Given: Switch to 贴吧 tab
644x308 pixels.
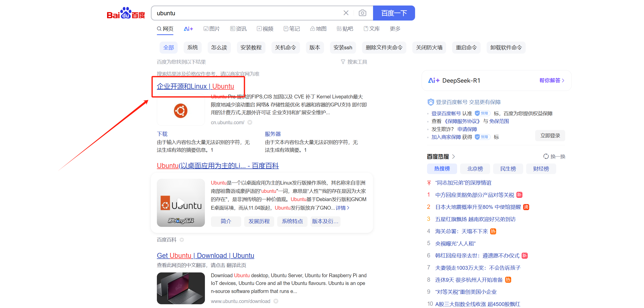Looking at the screenshot, I should click(345, 29).
